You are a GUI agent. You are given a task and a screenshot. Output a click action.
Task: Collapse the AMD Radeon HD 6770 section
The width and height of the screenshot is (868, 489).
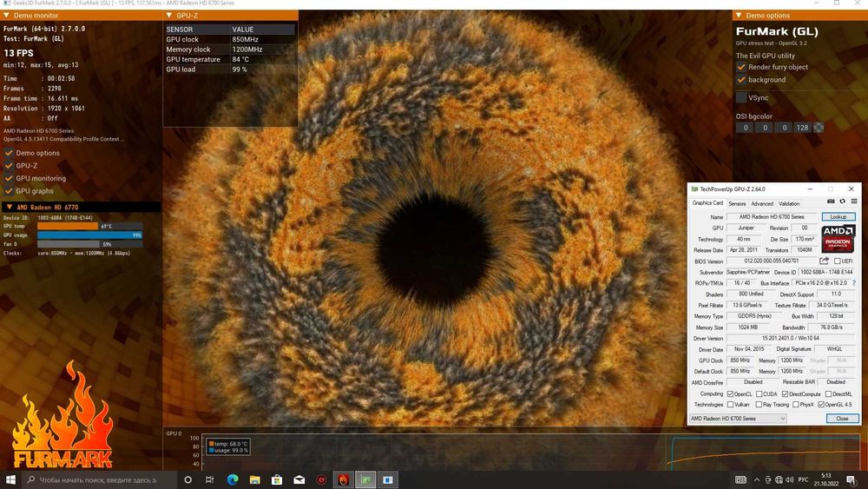click(x=9, y=207)
